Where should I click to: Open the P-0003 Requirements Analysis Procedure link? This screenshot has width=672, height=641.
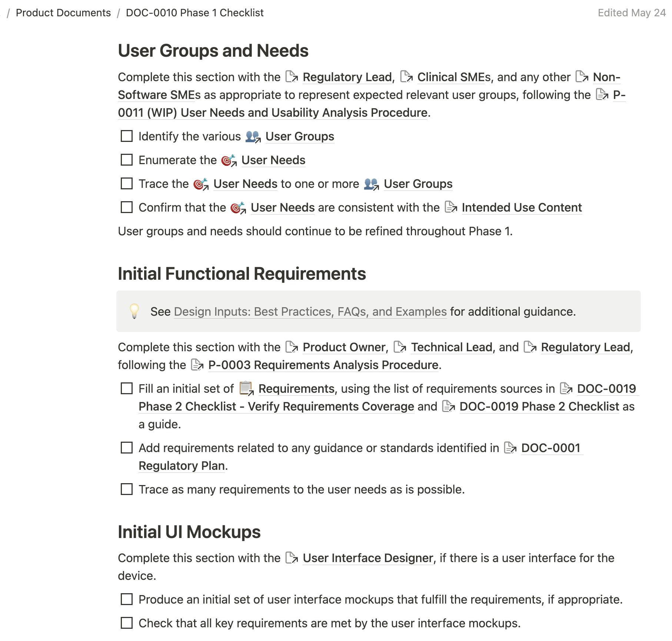323,365
